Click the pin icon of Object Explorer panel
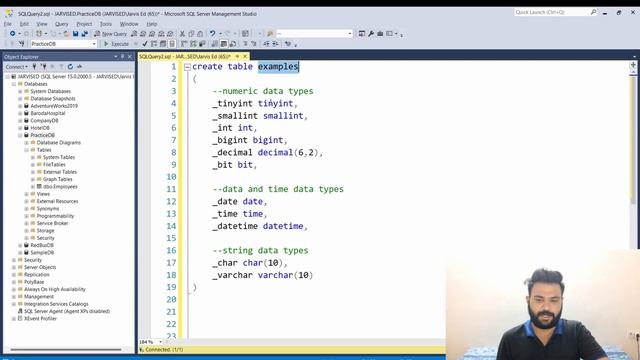Viewport: 640px width, 360px height. click(x=122, y=57)
